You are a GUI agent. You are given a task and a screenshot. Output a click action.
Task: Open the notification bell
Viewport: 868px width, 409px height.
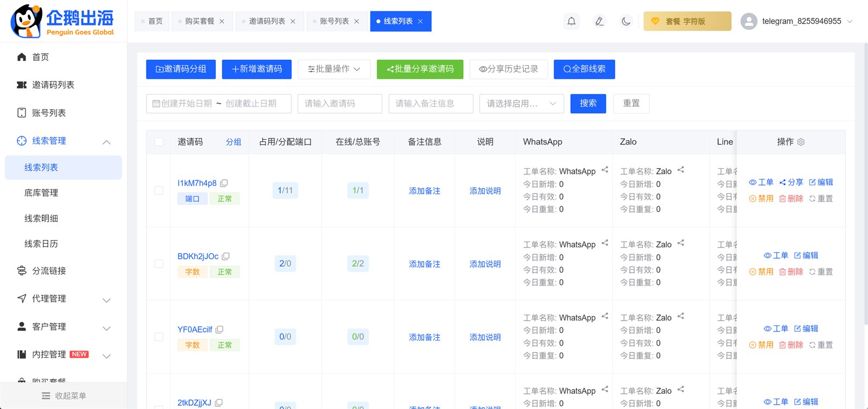571,21
